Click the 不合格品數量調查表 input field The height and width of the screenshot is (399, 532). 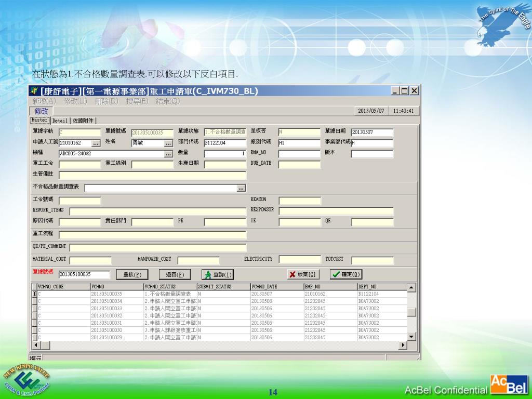161,188
